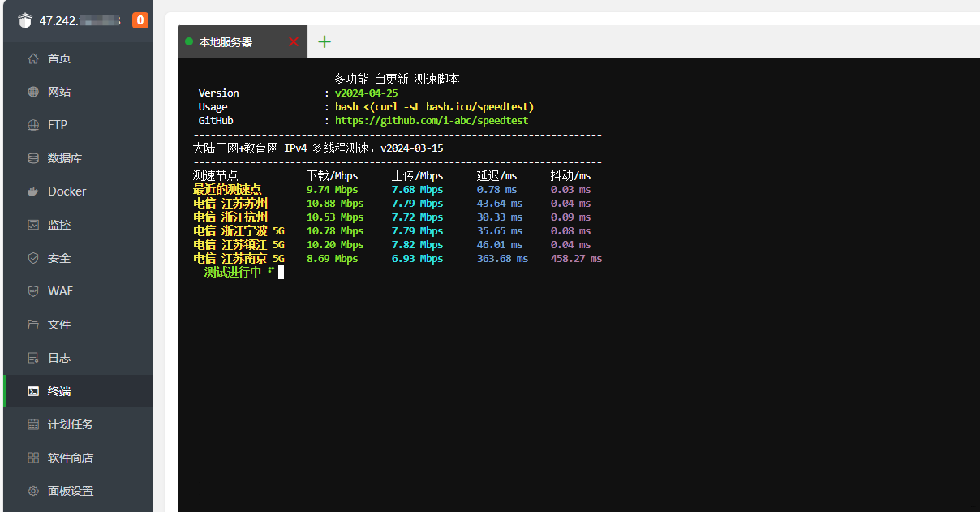Open the 日志 logs menu item
The image size is (980, 512).
[x=59, y=358]
